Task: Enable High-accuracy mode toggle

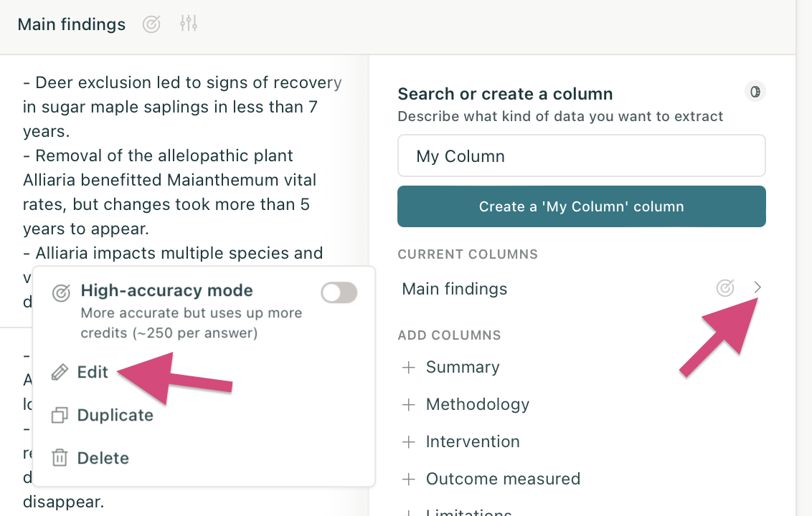Action: pos(339,292)
